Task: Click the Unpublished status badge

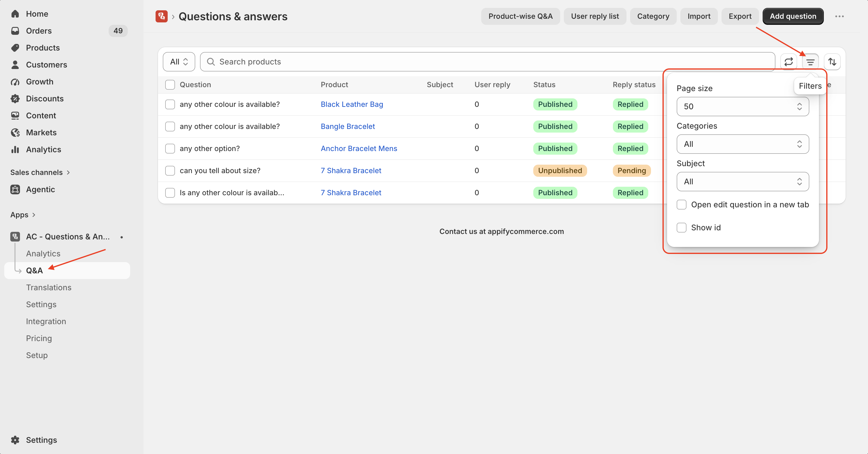Action: pos(560,170)
